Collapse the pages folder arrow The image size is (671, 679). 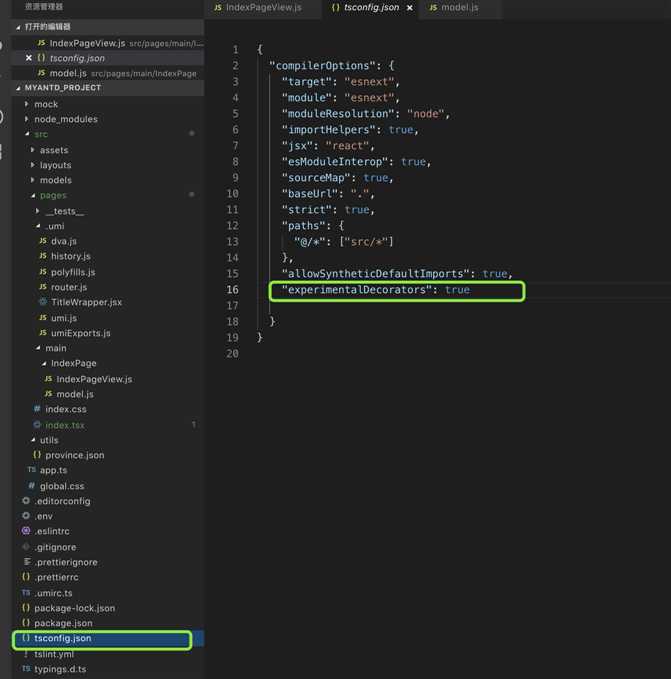click(33, 195)
